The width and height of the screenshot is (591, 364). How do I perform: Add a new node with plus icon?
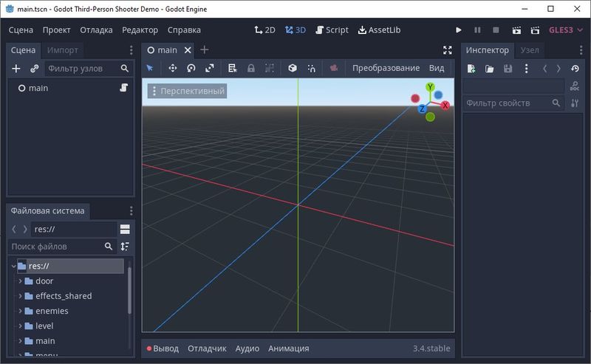[16, 69]
